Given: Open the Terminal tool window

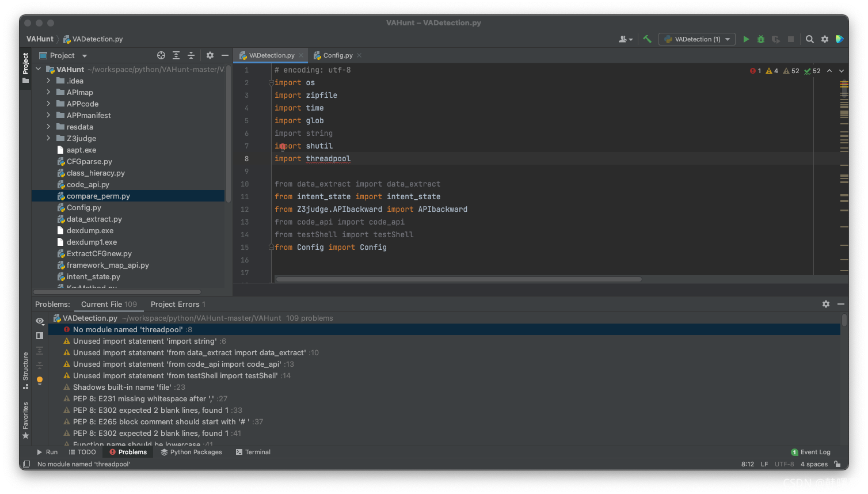Looking at the screenshot, I should [x=253, y=452].
